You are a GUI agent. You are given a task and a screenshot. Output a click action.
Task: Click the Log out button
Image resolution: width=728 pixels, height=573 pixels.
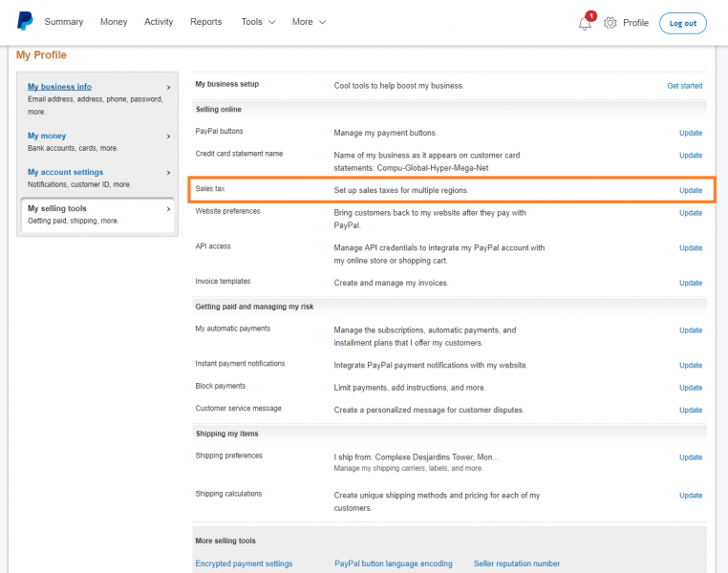[x=683, y=23]
